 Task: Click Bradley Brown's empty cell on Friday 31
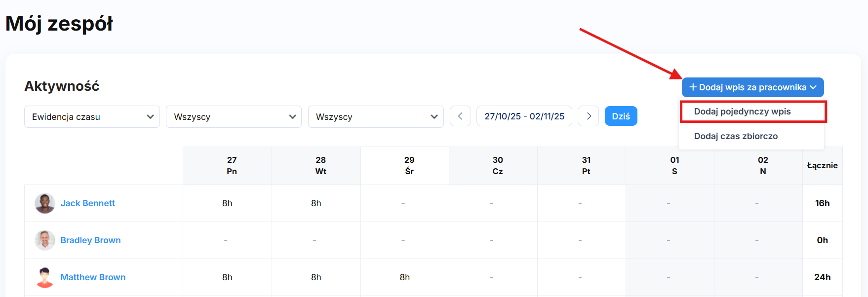pos(580,240)
